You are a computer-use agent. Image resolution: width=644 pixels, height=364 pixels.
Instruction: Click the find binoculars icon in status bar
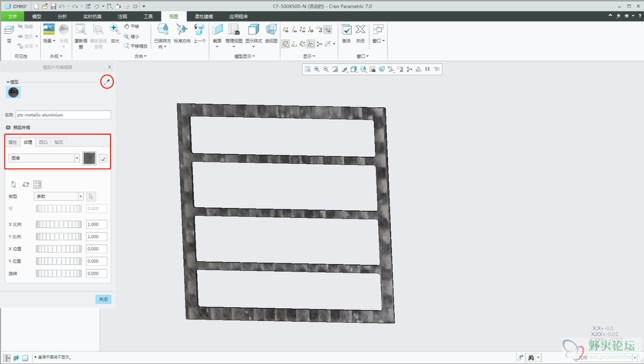pos(531,357)
